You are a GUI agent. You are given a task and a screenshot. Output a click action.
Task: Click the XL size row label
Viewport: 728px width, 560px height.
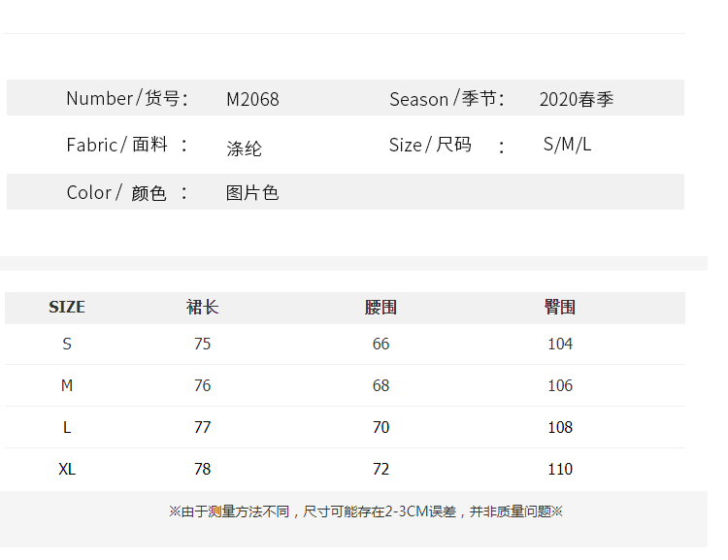coord(67,469)
